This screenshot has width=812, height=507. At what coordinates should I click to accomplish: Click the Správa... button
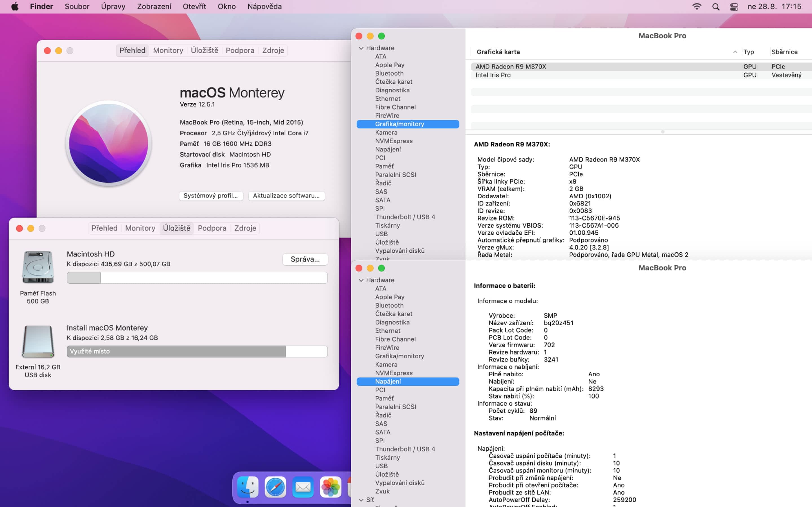(305, 259)
